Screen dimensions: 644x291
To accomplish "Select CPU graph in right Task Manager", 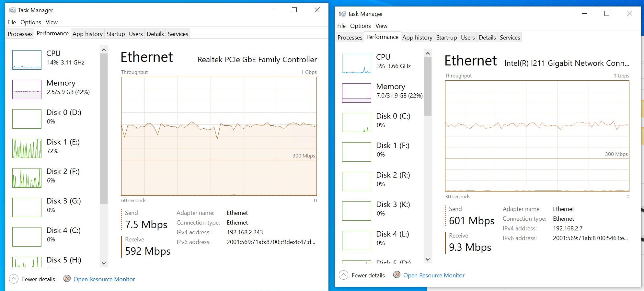I will point(357,64).
